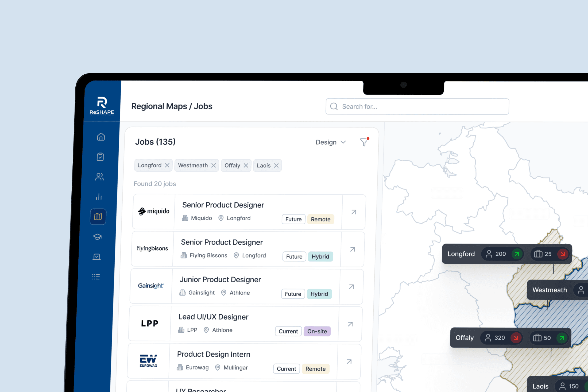Click Longford jobs count 25 badge
The image size is (588, 392).
pyautogui.click(x=550, y=254)
